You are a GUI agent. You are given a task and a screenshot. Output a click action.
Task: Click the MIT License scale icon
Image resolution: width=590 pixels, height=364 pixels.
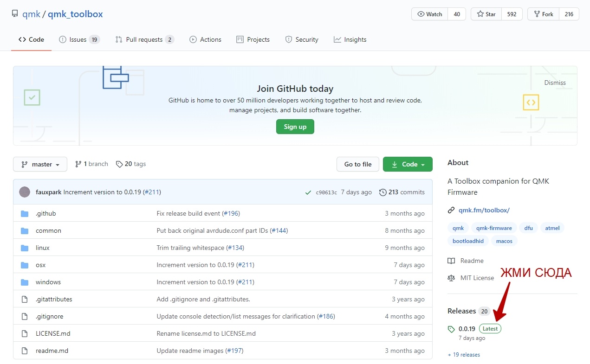click(451, 278)
